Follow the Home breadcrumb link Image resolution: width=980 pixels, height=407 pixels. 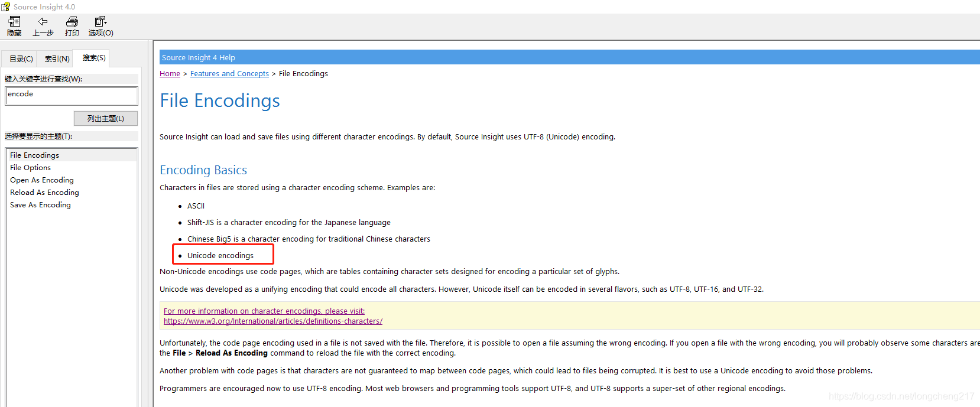coord(170,73)
